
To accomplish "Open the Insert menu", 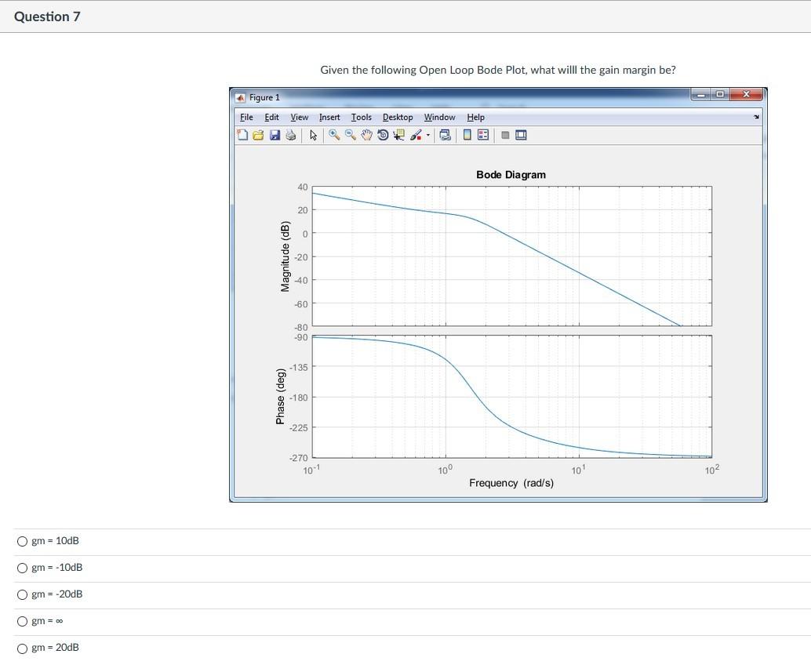I will click(x=329, y=117).
